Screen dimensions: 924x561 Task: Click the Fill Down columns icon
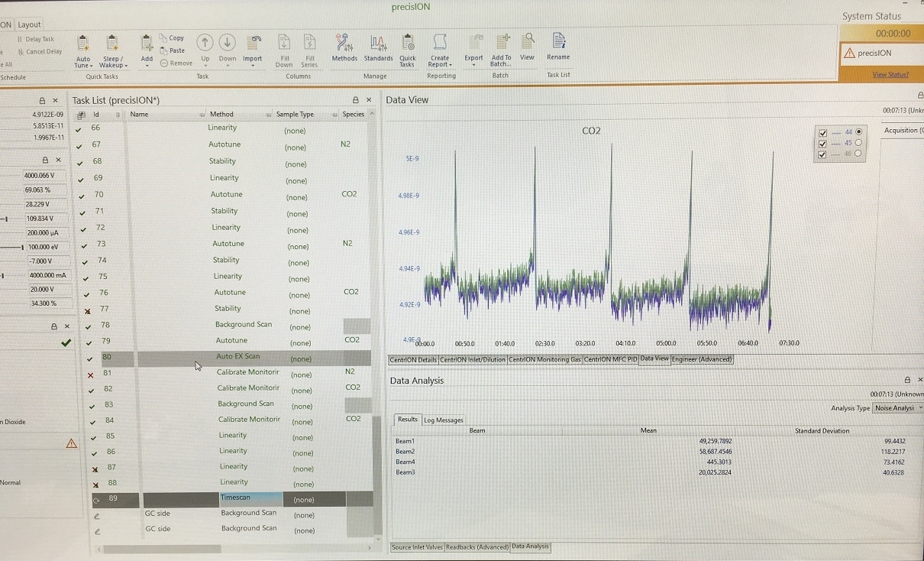pos(284,46)
